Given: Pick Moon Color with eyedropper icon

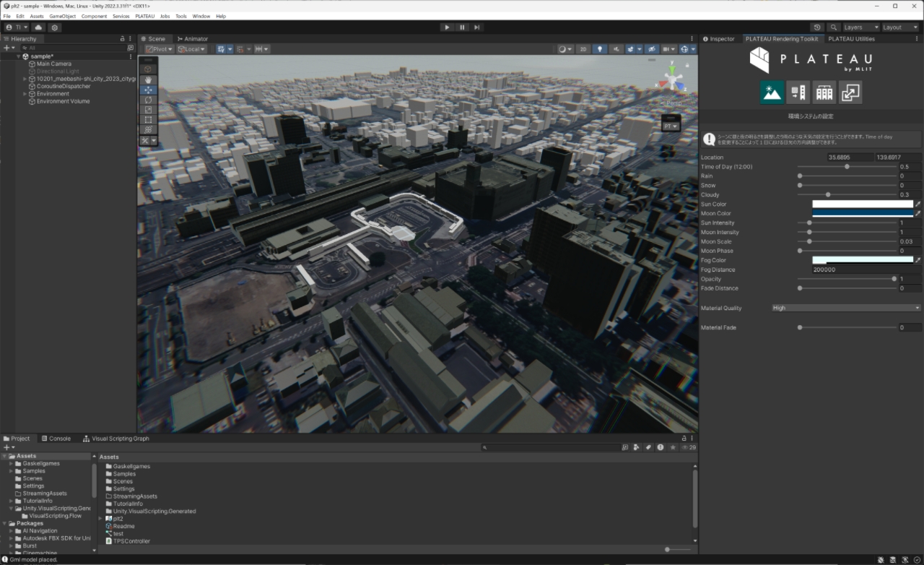Looking at the screenshot, I should [x=918, y=214].
